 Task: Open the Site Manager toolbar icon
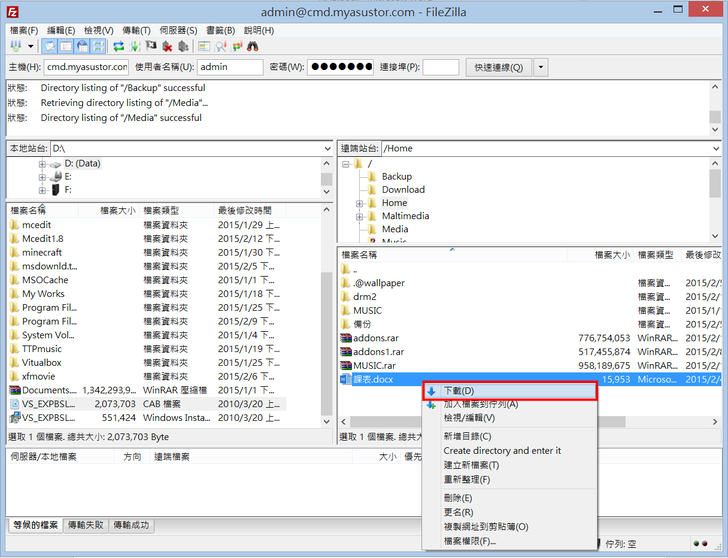pyautogui.click(x=14, y=46)
